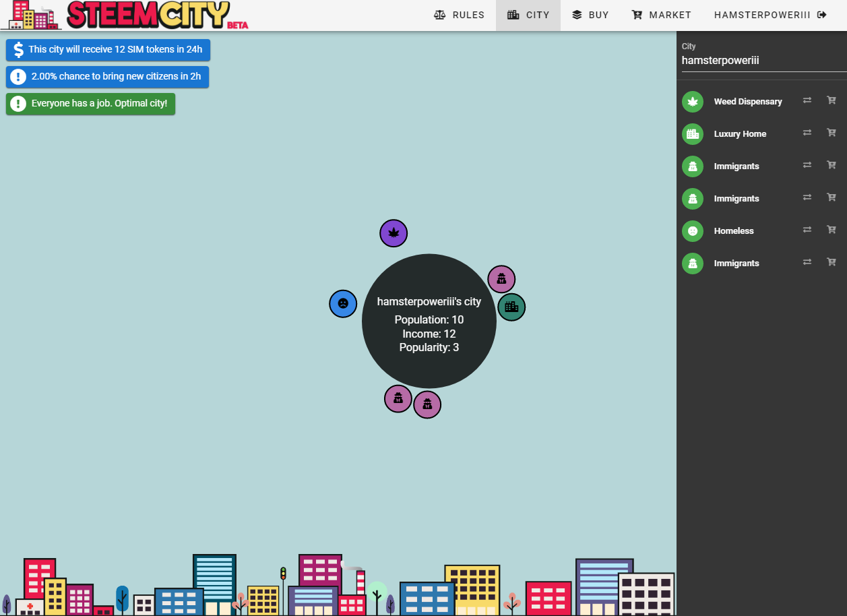Click the City name input field
Image resolution: width=847 pixels, height=616 pixels.
(x=761, y=61)
